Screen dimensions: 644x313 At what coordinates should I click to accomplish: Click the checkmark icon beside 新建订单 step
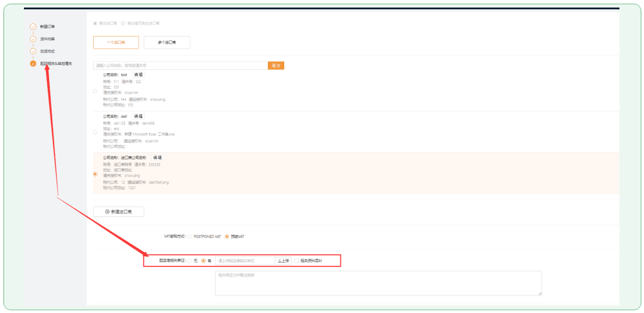tap(33, 27)
